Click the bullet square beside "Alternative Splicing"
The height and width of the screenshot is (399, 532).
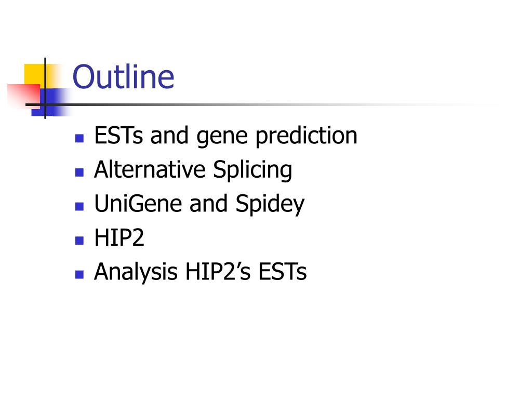click(x=79, y=172)
